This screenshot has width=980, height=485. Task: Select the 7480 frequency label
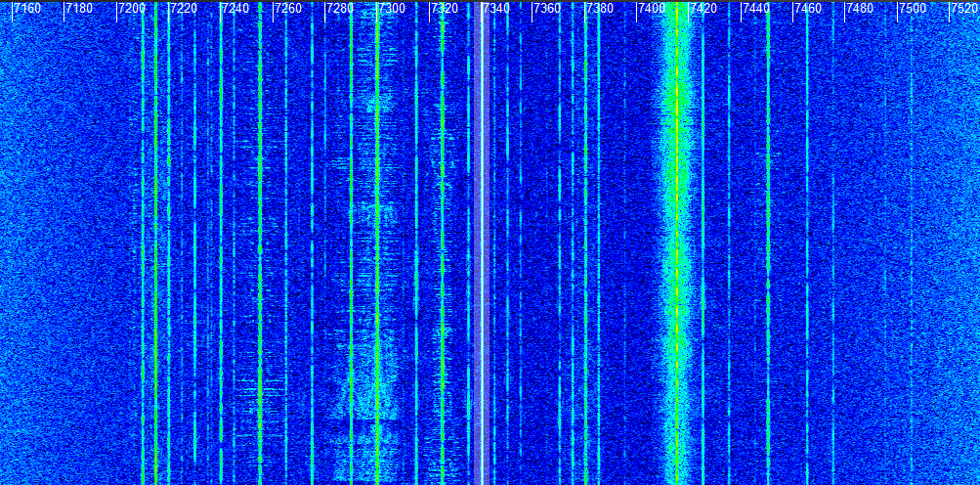pyautogui.click(x=860, y=9)
